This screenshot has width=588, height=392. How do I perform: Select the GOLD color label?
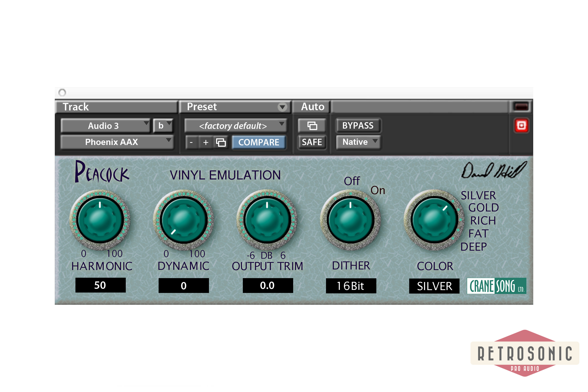click(x=484, y=208)
